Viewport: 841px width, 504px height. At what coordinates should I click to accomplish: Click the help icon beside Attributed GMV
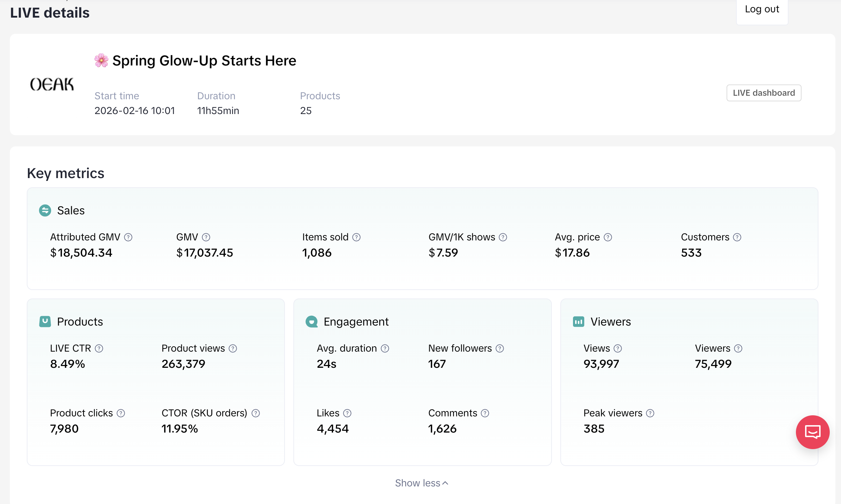click(128, 237)
